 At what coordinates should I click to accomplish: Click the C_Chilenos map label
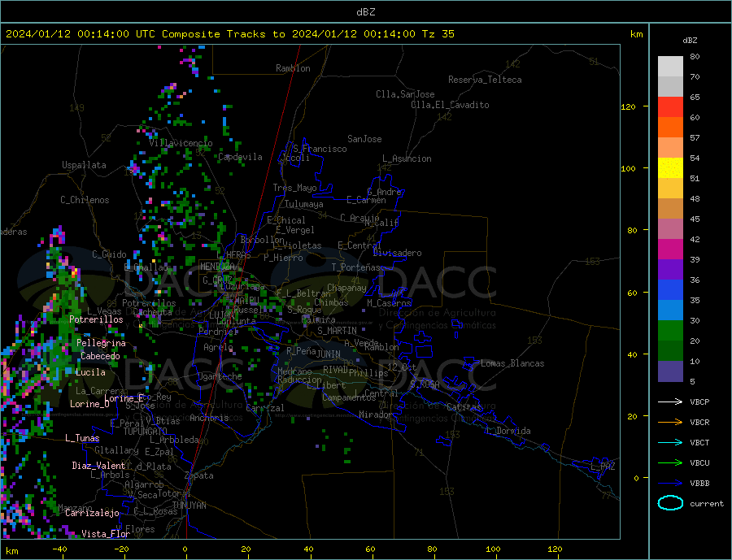point(85,200)
